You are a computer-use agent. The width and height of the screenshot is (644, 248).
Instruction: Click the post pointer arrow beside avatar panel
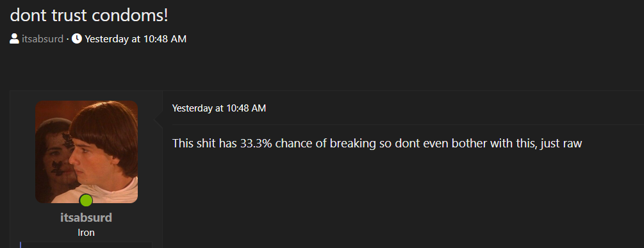pos(159,120)
